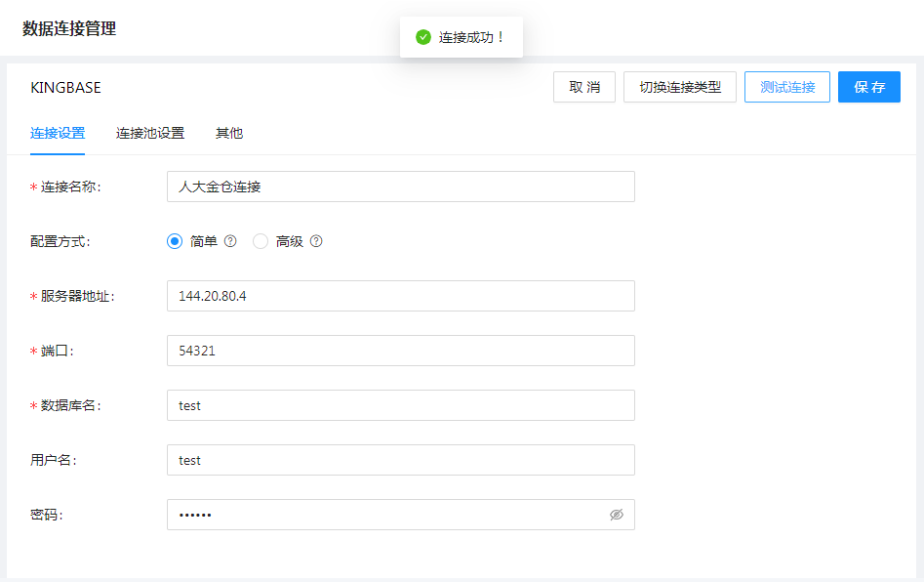Image resolution: width=924 pixels, height=582 pixels.
Task: Focus the 密码 password field
Action: click(x=385, y=515)
